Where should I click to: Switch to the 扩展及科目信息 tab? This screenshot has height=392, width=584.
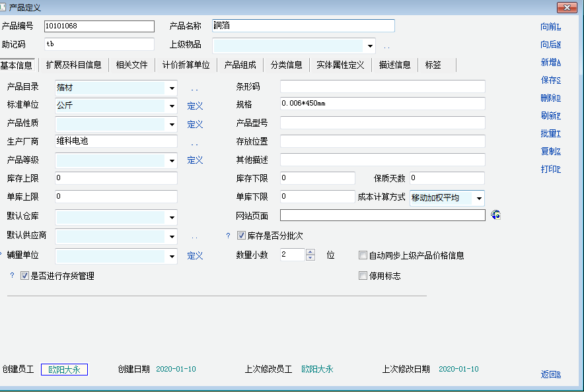(x=74, y=65)
